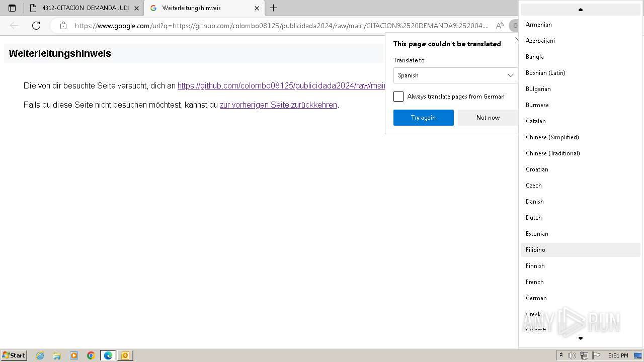This screenshot has width=644, height=362.
Task: Click the browser back arrow
Action: tap(14, 26)
